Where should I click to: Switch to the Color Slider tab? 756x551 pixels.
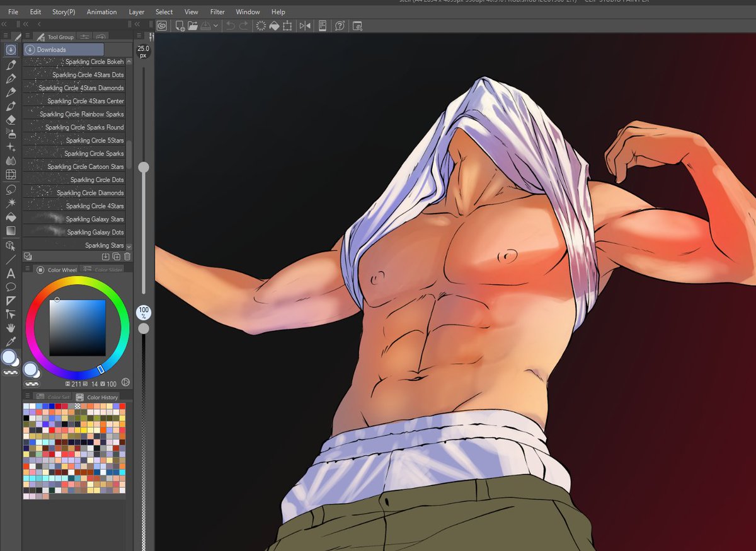coord(101,270)
